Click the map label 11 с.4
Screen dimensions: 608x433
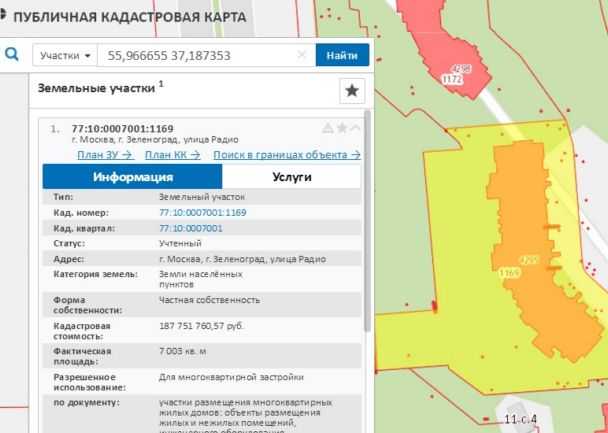[520, 419]
